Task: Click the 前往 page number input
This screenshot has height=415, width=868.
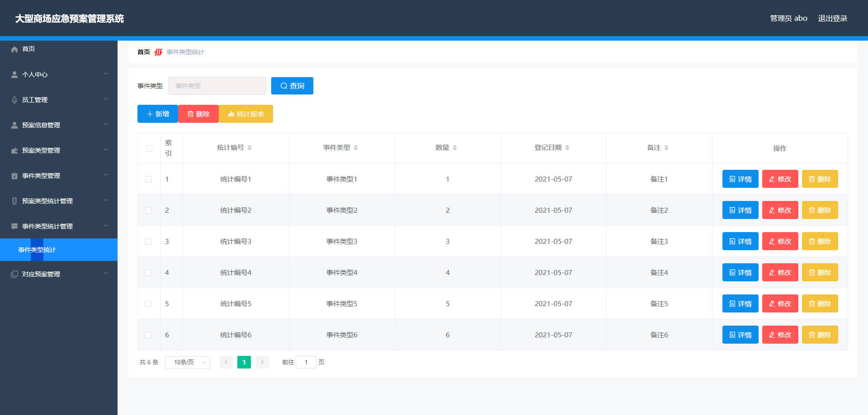Action: pos(306,362)
